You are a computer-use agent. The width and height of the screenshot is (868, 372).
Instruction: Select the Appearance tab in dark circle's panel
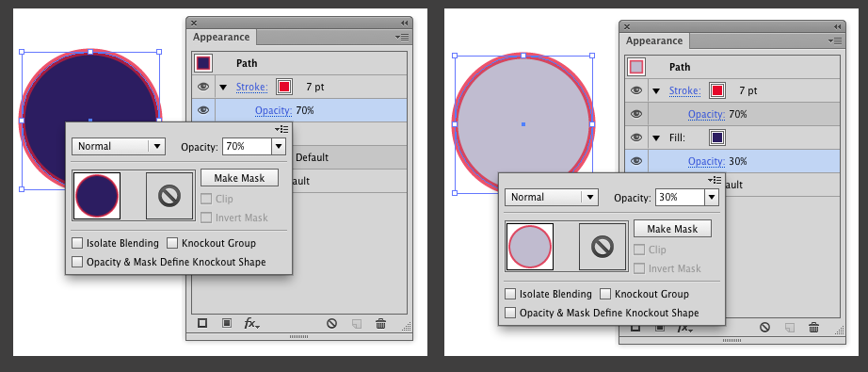(221, 37)
